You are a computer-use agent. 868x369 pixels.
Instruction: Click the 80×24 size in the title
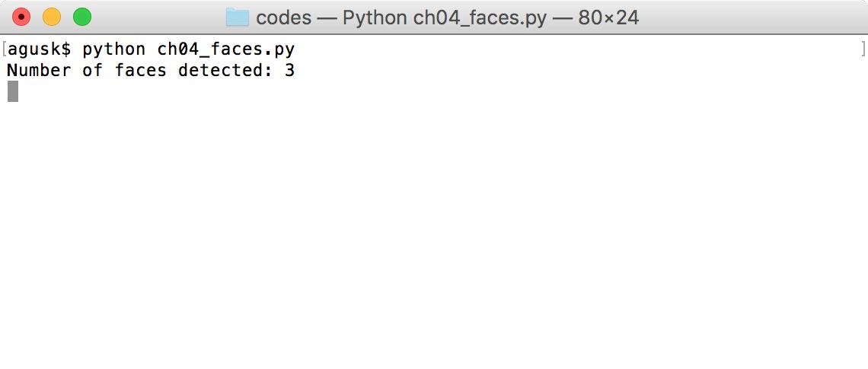(x=608, y=17)
